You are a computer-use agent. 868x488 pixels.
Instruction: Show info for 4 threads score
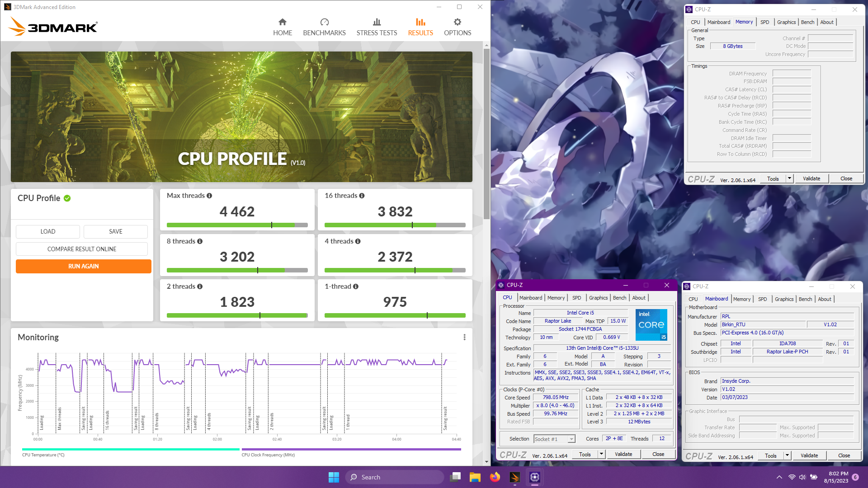click(358, 241)
